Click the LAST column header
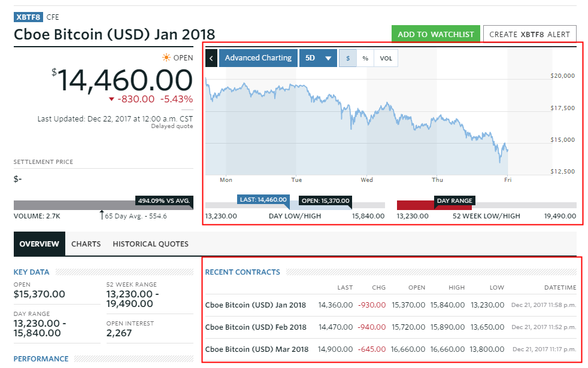This screenshot has width=588, height=368. 345,287
